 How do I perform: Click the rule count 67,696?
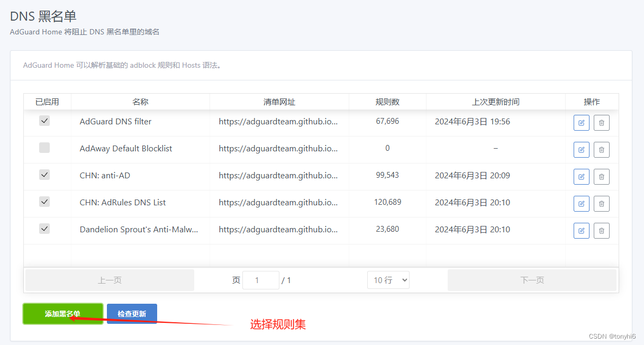click(x=387, y=121)
